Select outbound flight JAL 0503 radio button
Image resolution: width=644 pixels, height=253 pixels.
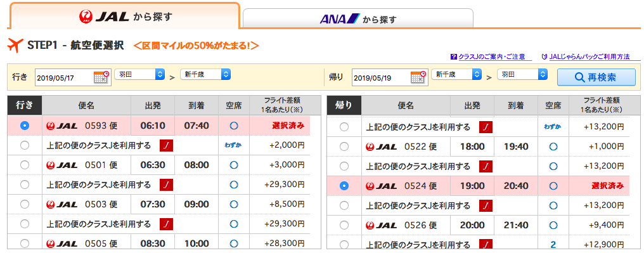tap(25, 204)
